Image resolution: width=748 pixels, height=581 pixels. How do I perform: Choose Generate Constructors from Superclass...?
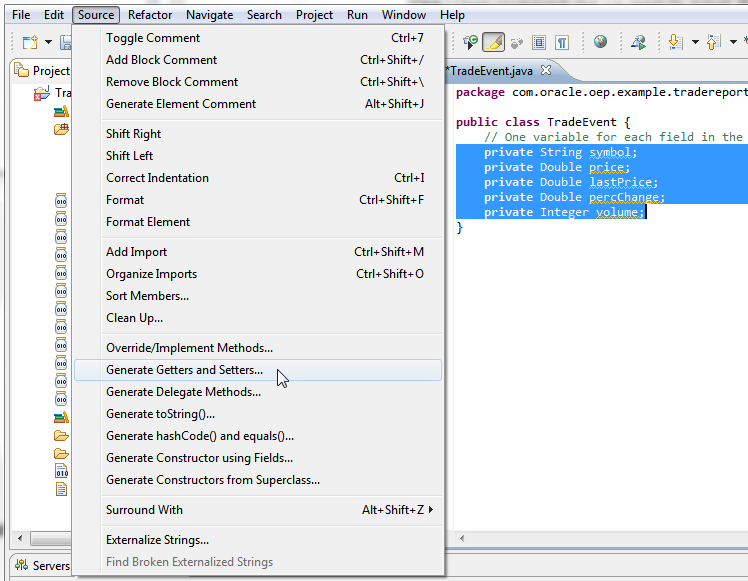[258, 480]
